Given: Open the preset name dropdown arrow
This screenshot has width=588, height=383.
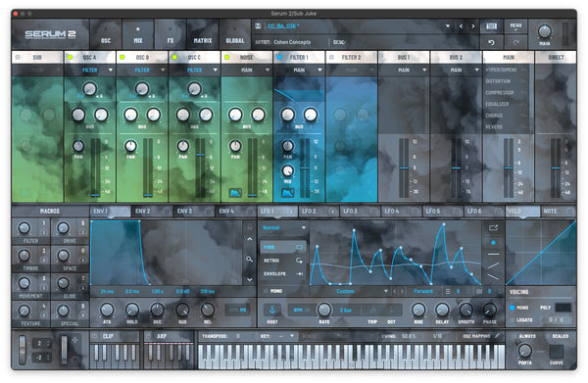Looking at the screenshot, I should click(x=448, y=26).
